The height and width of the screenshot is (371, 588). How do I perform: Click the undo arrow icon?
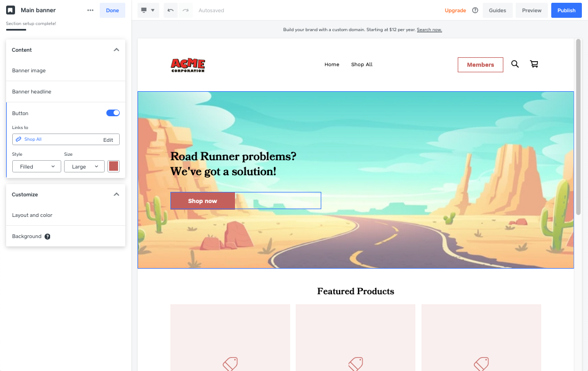pyautogui.click(x=170, y=10)
